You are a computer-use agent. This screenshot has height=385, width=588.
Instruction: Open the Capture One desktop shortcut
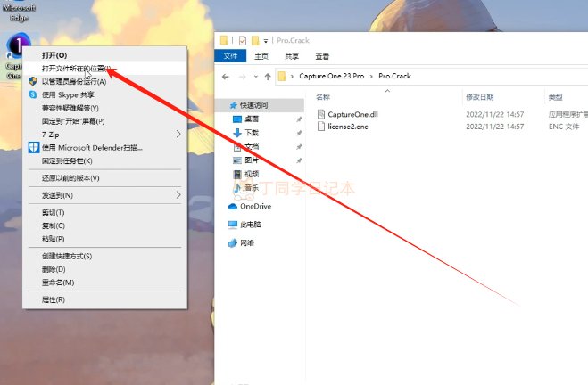point(17,45)
